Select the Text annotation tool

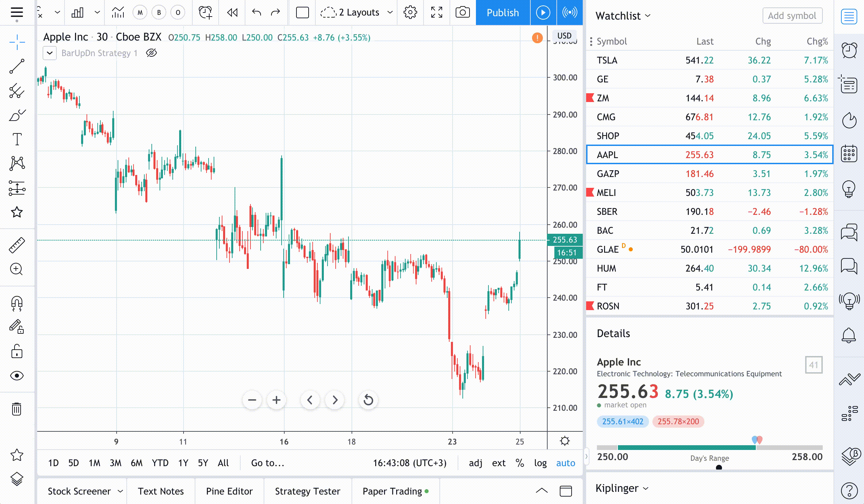coord(17,139)
